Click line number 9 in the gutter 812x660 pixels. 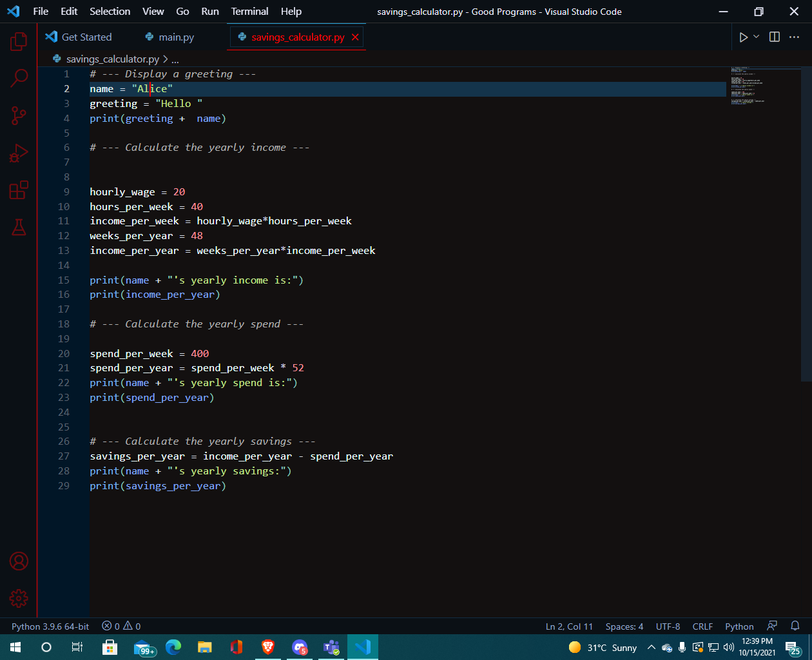tap(66, 192)
